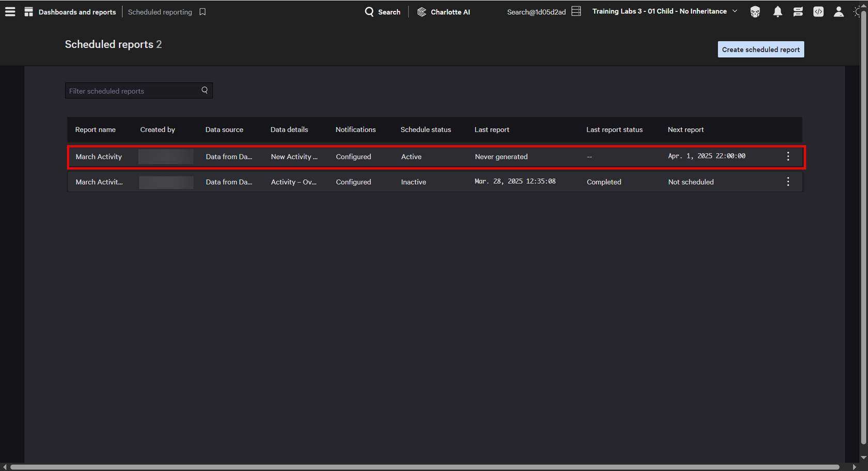
Task: Click the search magnifier in filter box
Action: coord(205,90)
